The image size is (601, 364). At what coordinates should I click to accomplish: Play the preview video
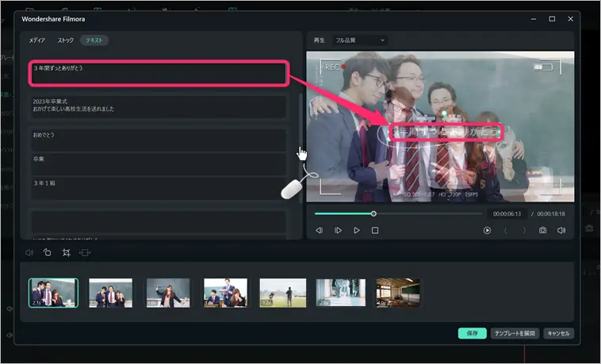pyautogui.click(x=357, y=230)
